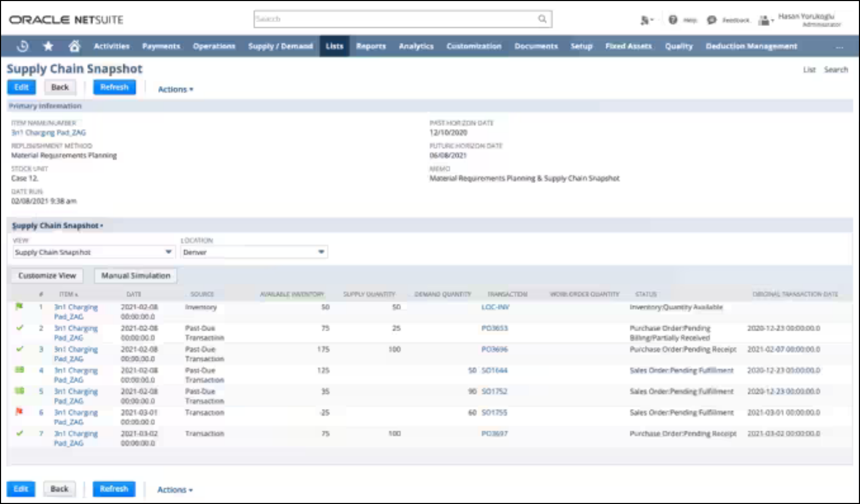
Task: Click the green checkmark on row 2
Action: (x=20, y=328)
